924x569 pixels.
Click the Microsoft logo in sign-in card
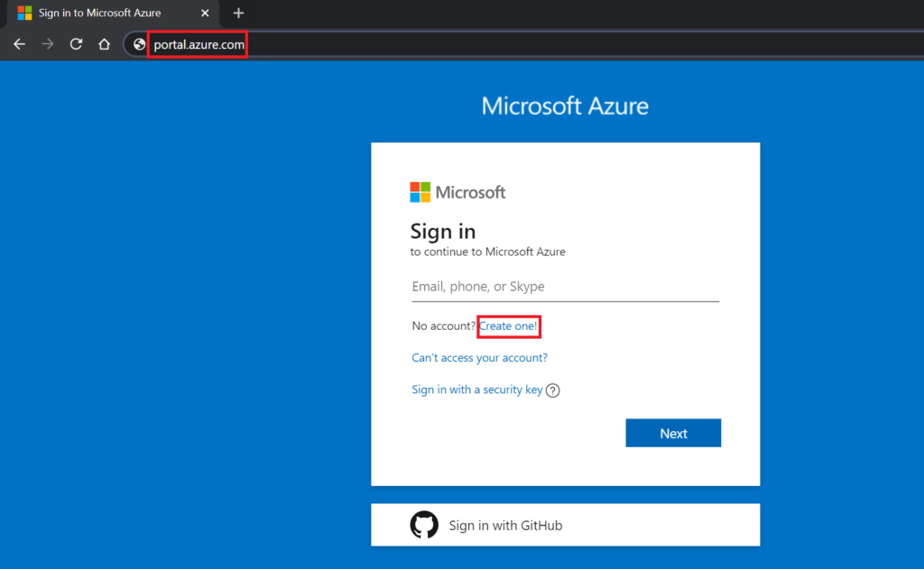457,192
